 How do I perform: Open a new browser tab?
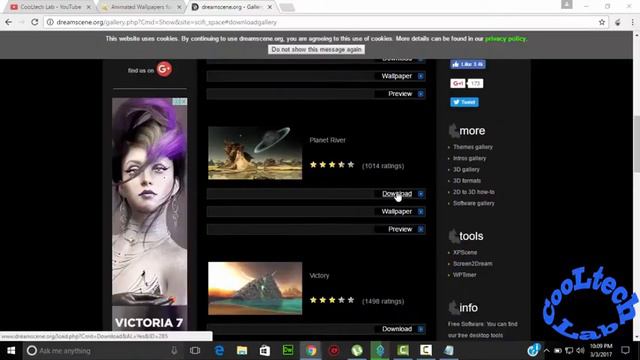(x=287, y=7)
